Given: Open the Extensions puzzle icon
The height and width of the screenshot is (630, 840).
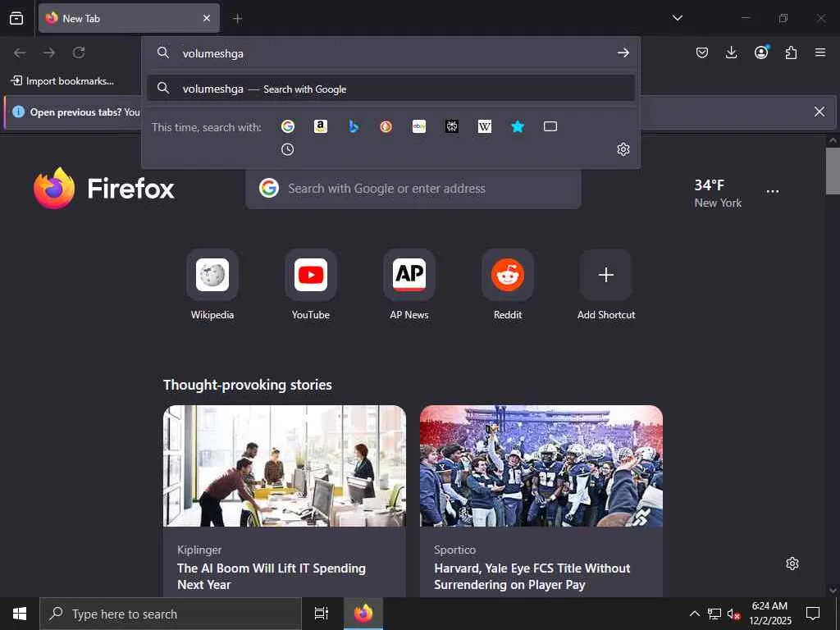Looking at the screenshot, I should click(791, 52).
